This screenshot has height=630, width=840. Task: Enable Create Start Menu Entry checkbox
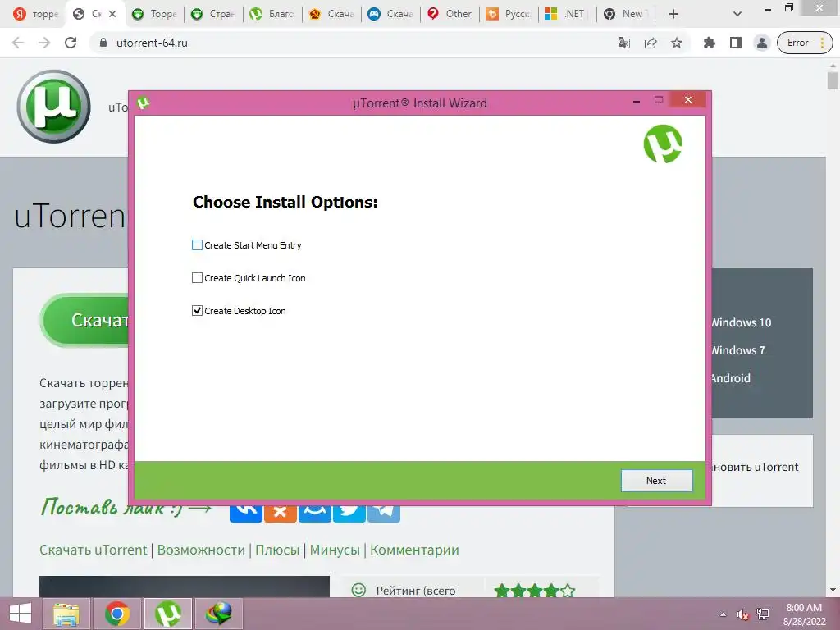[197, 244]
